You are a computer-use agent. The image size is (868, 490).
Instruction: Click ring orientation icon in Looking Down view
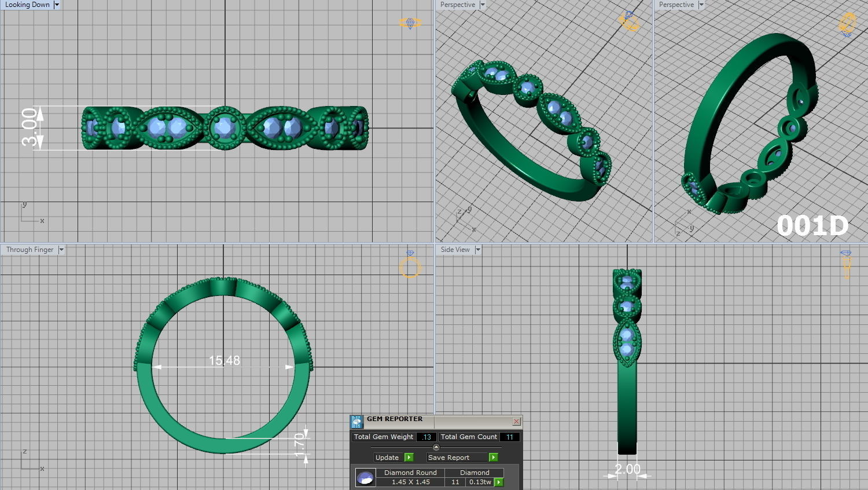[x=410, y=23]
